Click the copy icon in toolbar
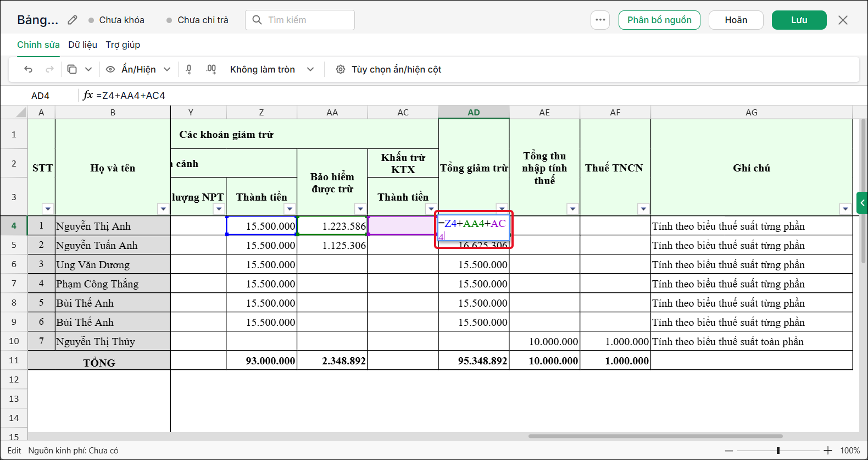Viewport: 868px width, 460px height. coord(72,69)
